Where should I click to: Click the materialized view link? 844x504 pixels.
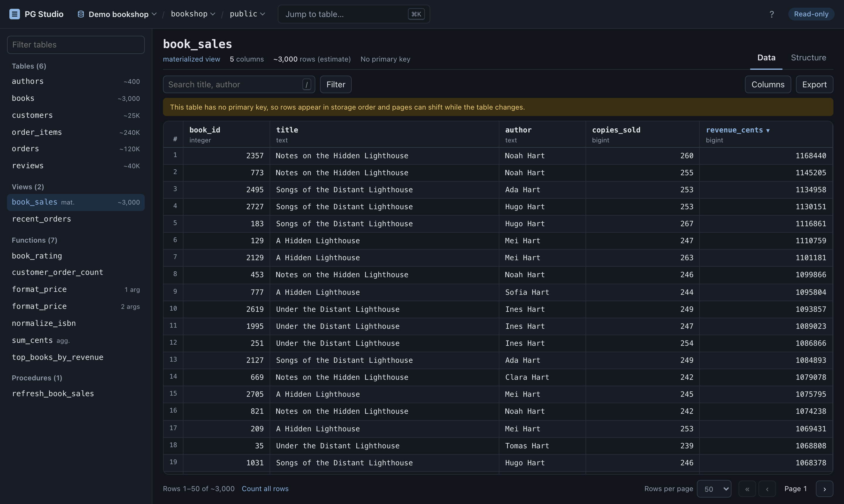[x=192, y=59]
